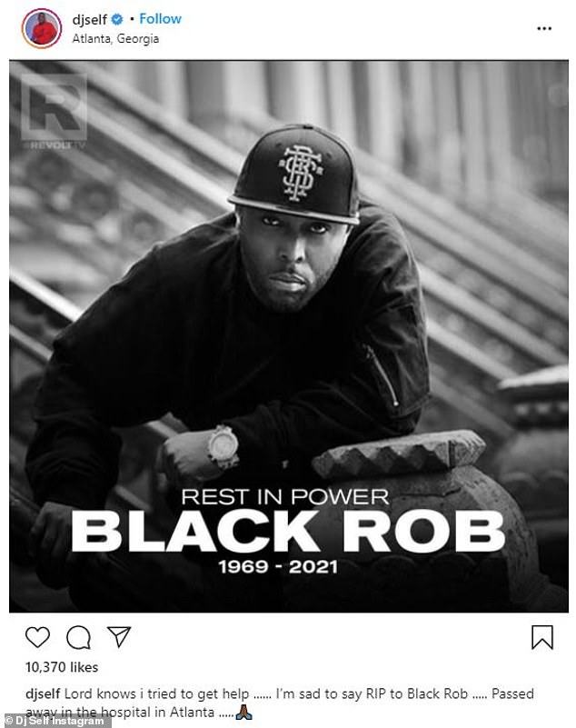Click the praying hands emoji in caption
Image resolution: width=576 pixels, height=728 pixels.
(244, 713)
